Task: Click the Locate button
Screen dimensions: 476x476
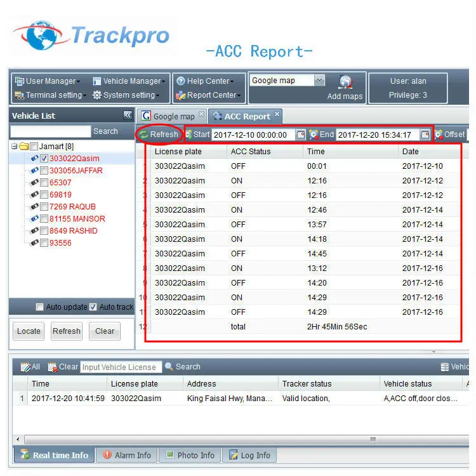Action: coord(29,331)
